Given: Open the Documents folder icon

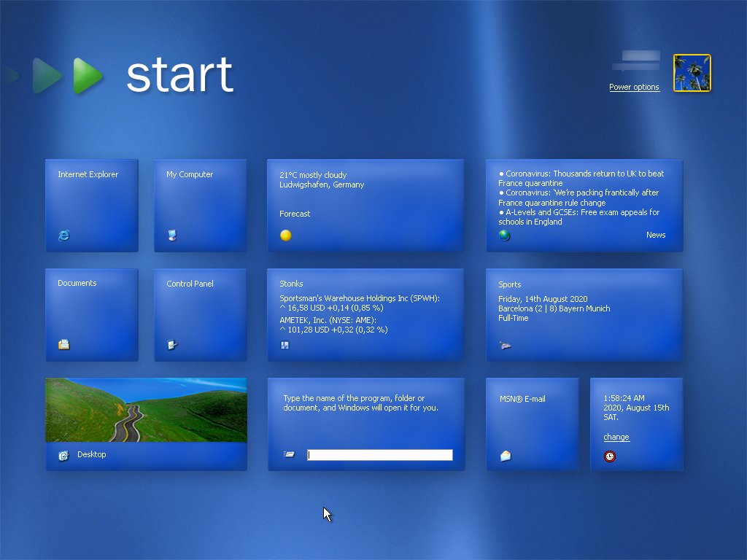Looking at the screenshot, I should coord(64,345).
